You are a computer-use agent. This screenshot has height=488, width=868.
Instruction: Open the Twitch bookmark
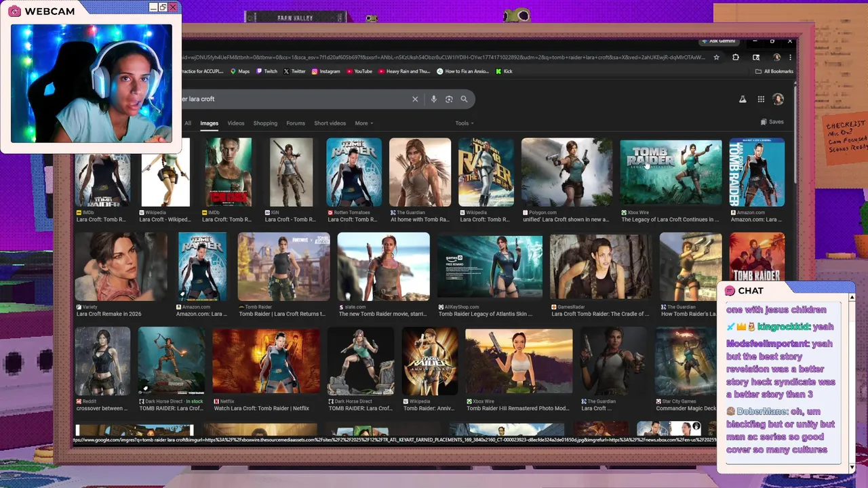267,71
